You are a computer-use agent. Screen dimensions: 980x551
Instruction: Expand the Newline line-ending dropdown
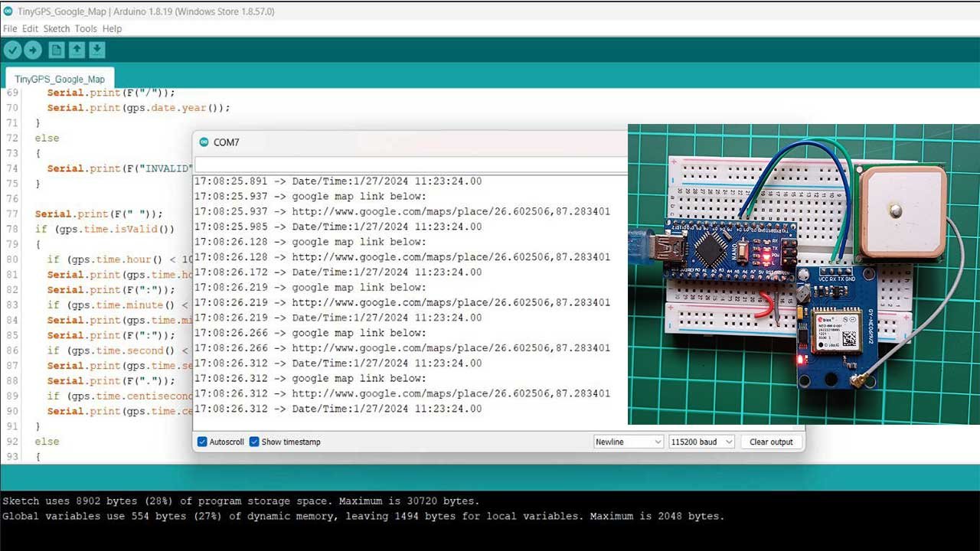(x=629, y=442)
